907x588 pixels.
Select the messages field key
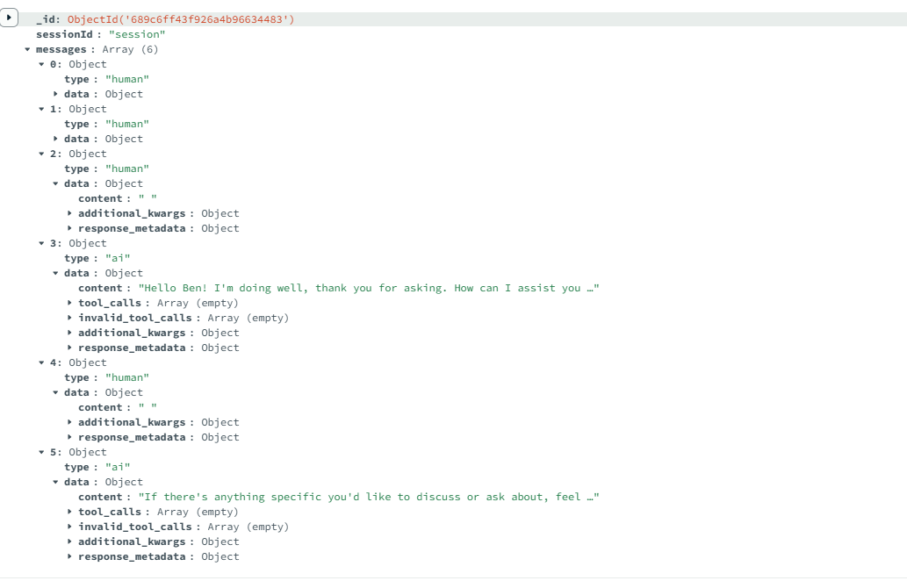coord(61,49)
